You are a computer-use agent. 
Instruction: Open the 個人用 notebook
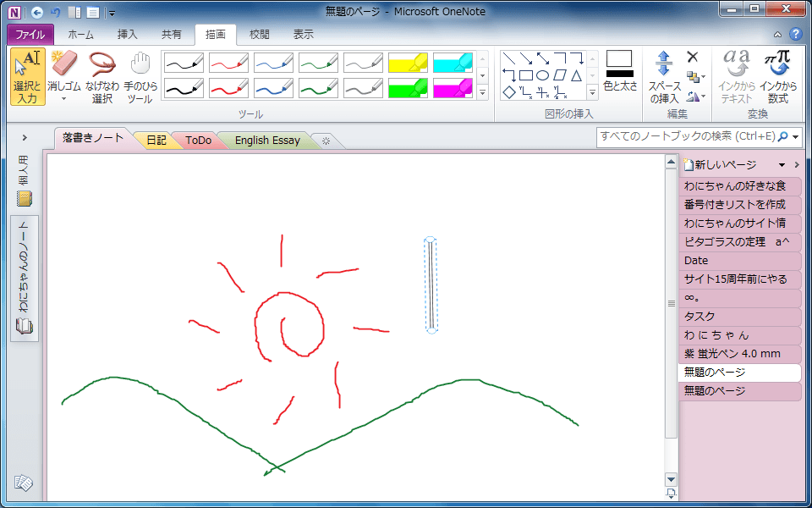tap(25, 181)
